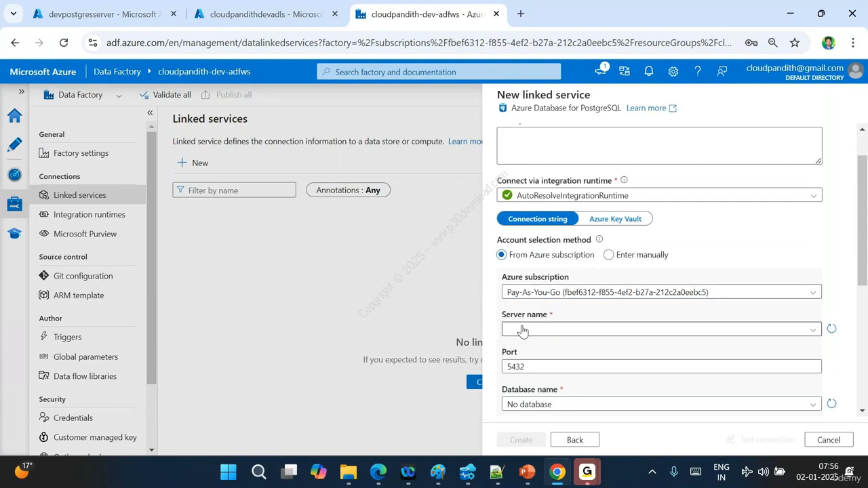Open the help question mark icon
868x488 pixels.
698,71
